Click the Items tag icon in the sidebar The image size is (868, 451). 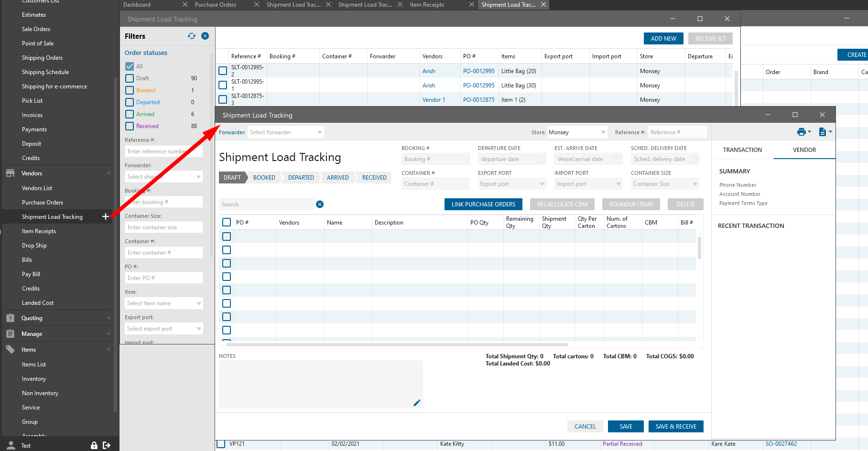pos(10,349)
